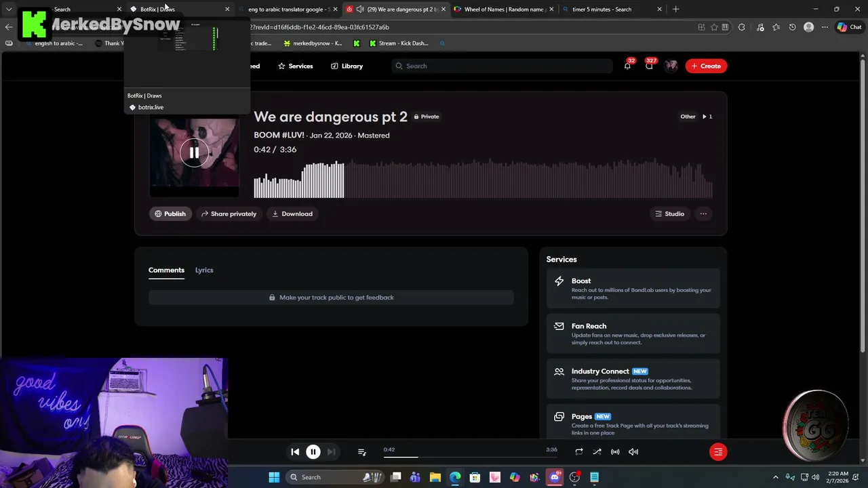Toggle shuffle in the bottom player
Image resolution: width=868 pixels, height=488 pixels.
click(x=597, y=452)
